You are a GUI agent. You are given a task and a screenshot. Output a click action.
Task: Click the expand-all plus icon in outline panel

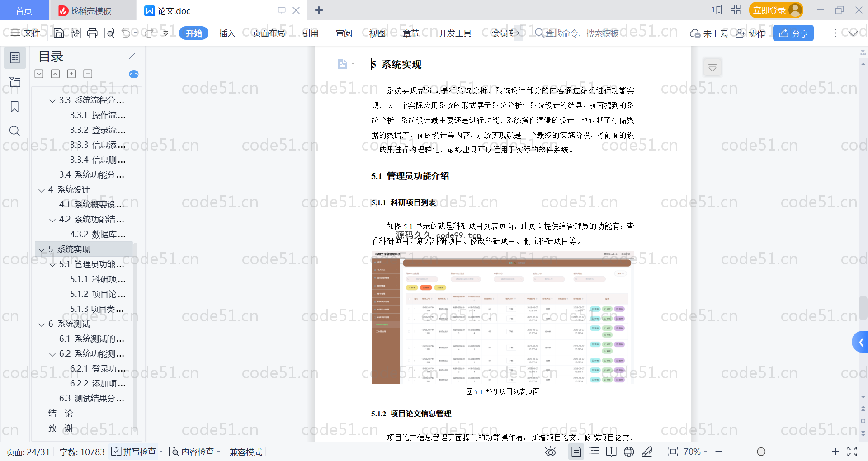click(x=71, y=74)
